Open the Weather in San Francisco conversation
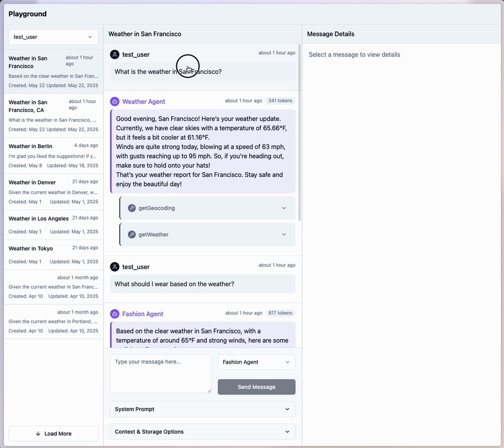Viewport: 504px width, 448px height. (54, 71)
